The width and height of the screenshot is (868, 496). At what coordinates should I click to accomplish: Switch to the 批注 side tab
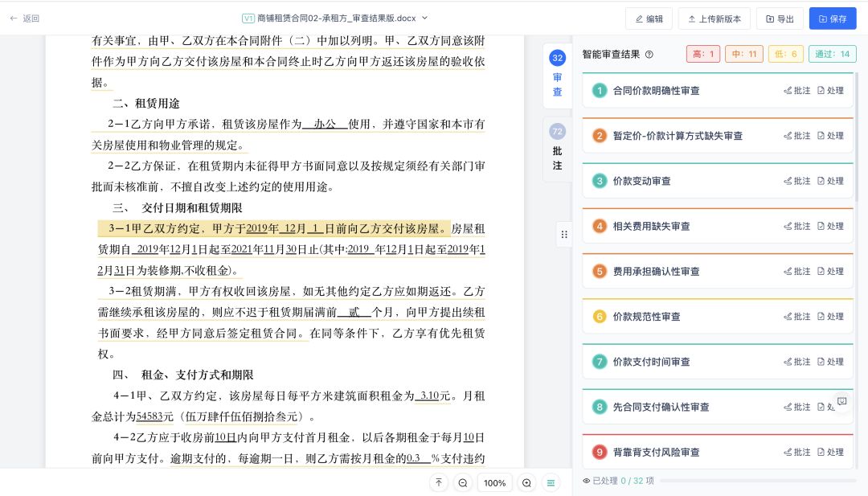click(x=557, y=149)
